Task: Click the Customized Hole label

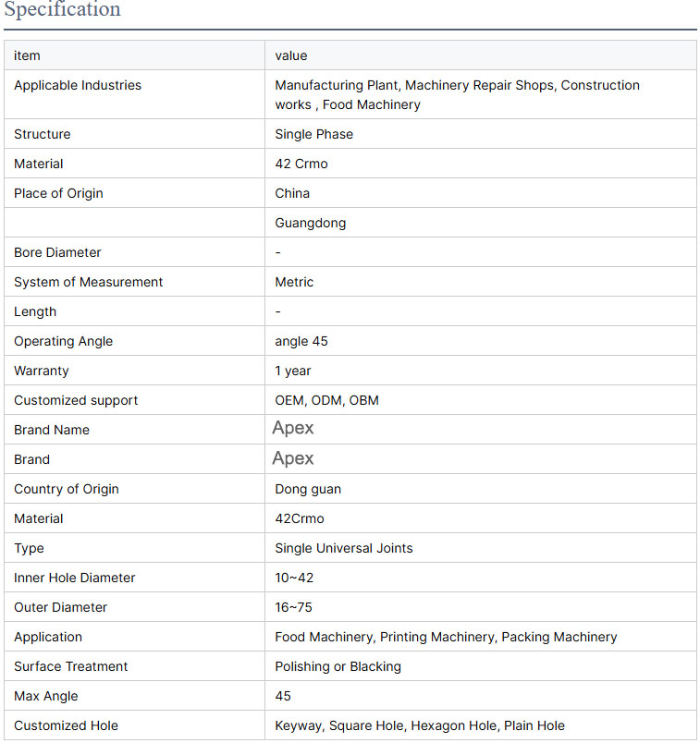Action: pyautogui.click(x=66, y=725)
